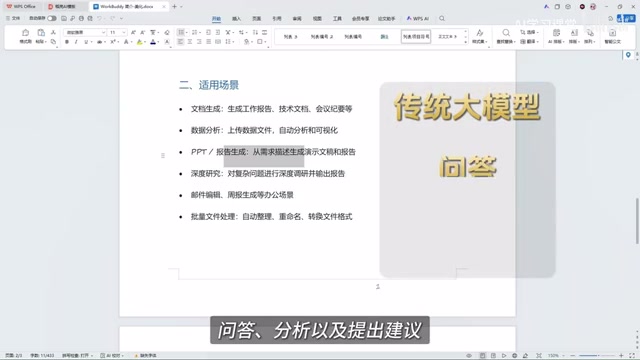This screenshot has height=360, width=640.
Task: Click the Paste clipboard icon
Action: (x=40, y=33)
